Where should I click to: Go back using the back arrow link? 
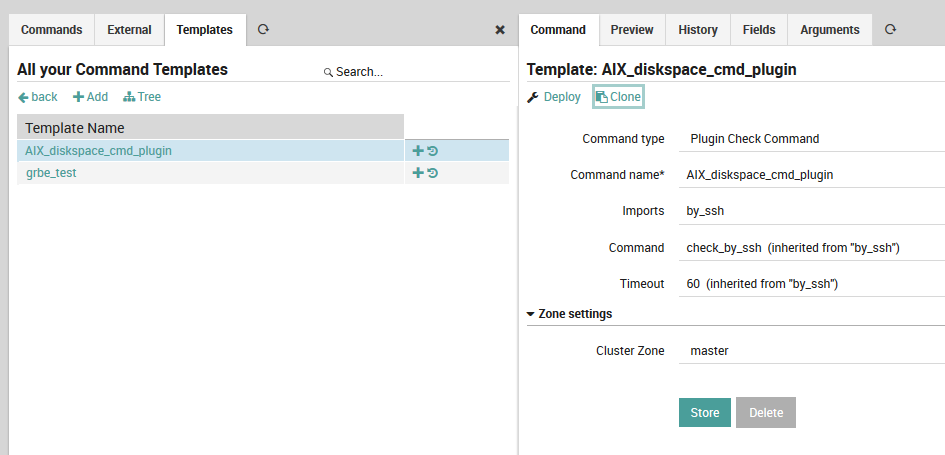click(x=38, y=97)
